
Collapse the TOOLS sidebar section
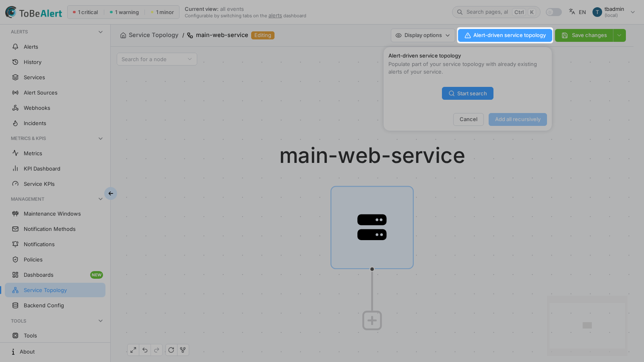(x=101, y=321)
